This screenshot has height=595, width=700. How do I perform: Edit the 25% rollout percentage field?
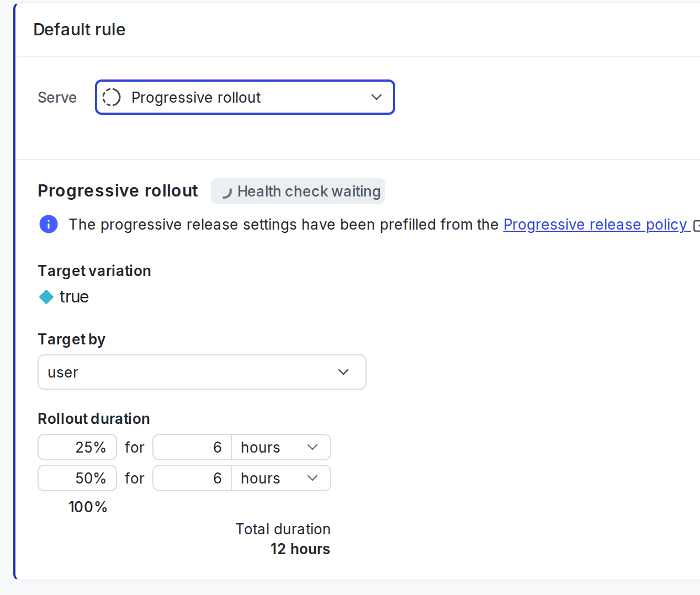(77, 447)
